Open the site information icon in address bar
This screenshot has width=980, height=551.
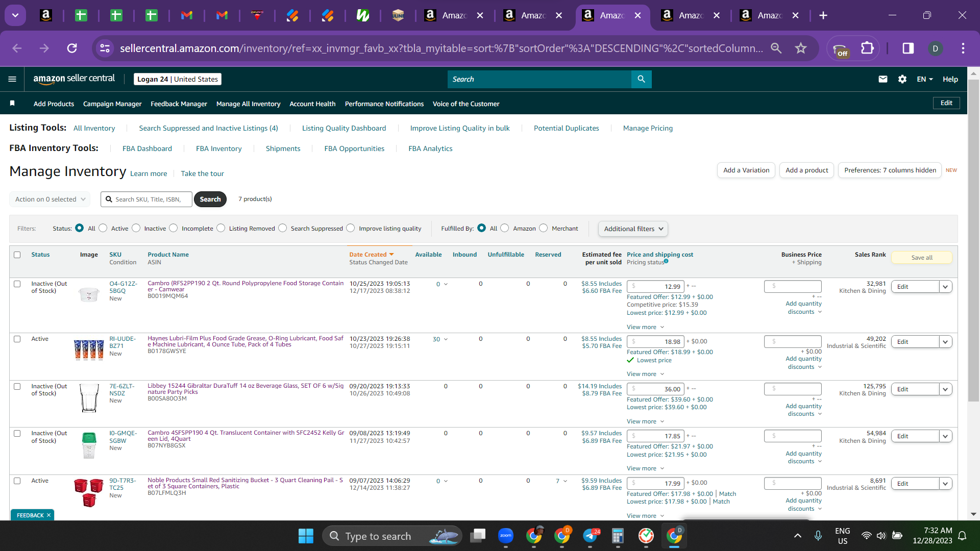tap(105, 48)
